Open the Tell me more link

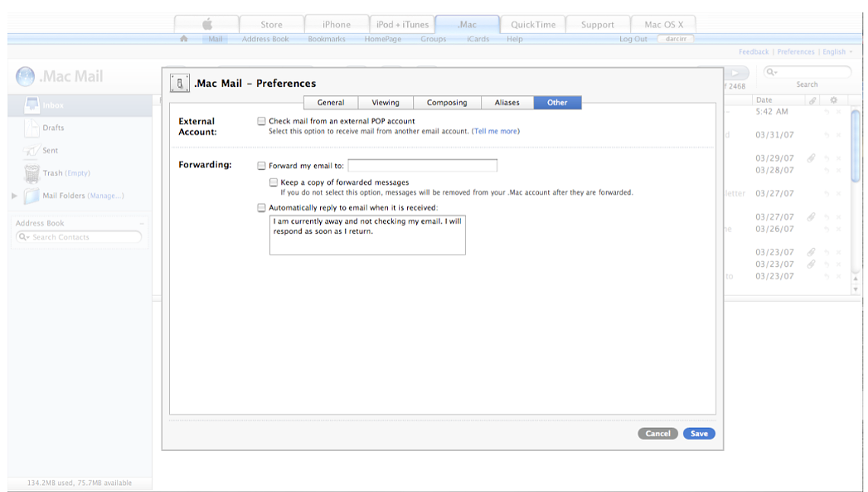point(496,131)
